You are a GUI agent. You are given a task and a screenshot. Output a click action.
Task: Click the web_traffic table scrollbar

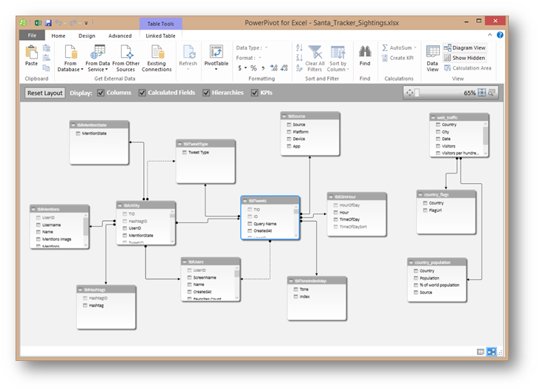pos(486,139)
